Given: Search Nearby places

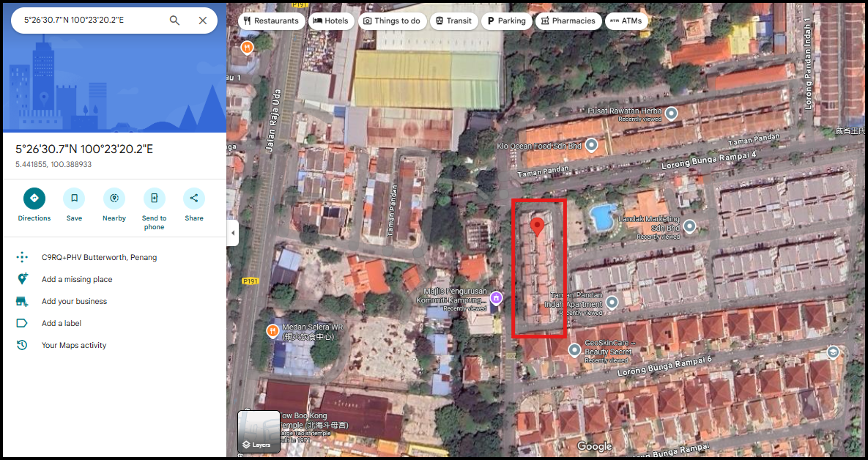Looking at the screenshot, I should point(114,199).
